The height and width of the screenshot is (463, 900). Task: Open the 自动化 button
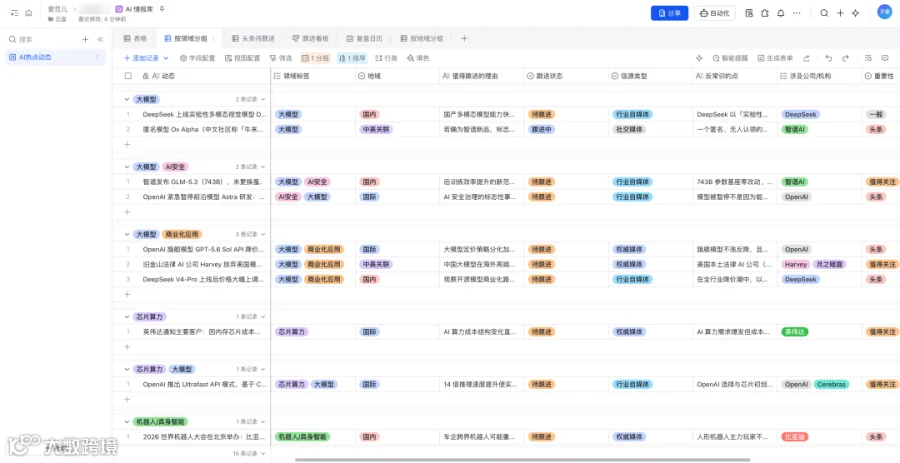click(x=715, y=13)
